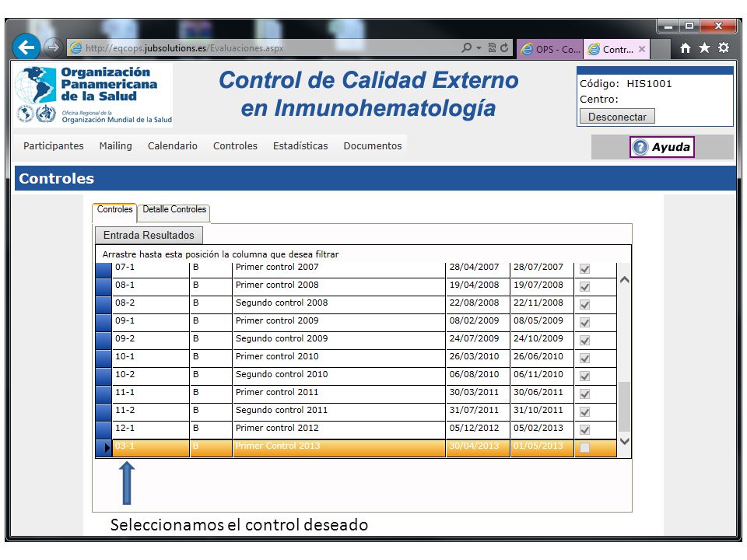Open the address bar search dropdown arrow
The image size is (747, 560).
pyautogui.click(x=479, y=47)
